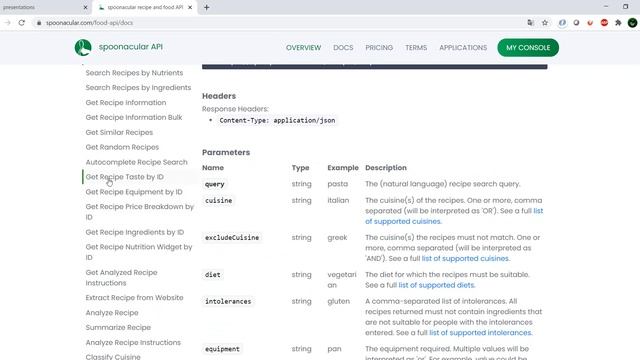Open Classify Cuisine sidebar link

pos(113,356)
